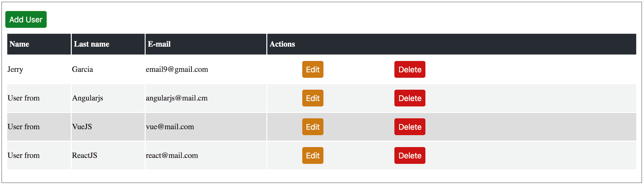Click the Garcia last name cell
Viewport: 644px width, 185px height.
pyautogui.click(x=82, y=69)
